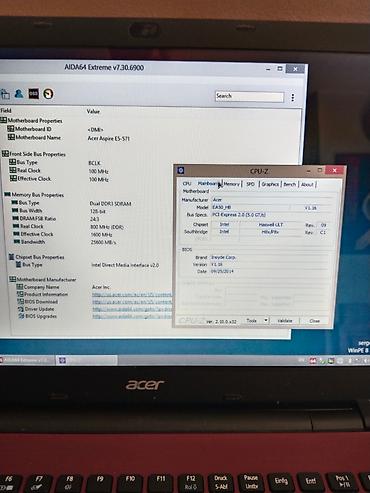This screenshot has height=493, width=370.
Task: Open the Product Information link
Action: click(132, 295)
